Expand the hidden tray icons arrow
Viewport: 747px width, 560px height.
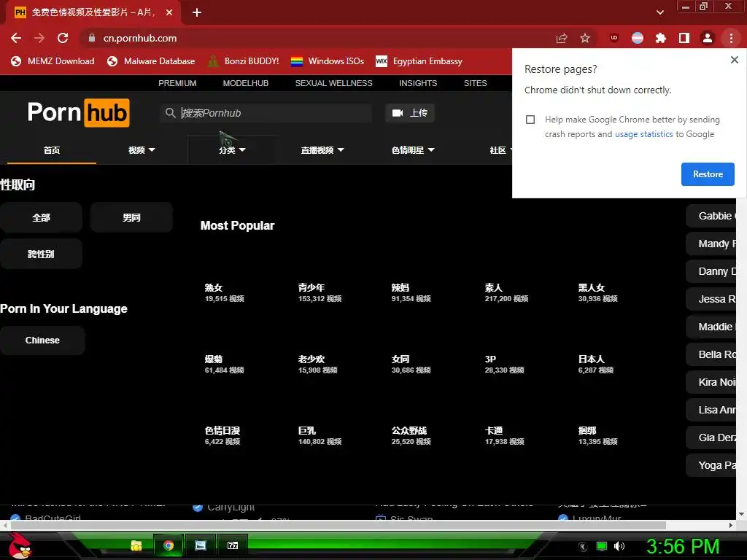tap(583, 547)
